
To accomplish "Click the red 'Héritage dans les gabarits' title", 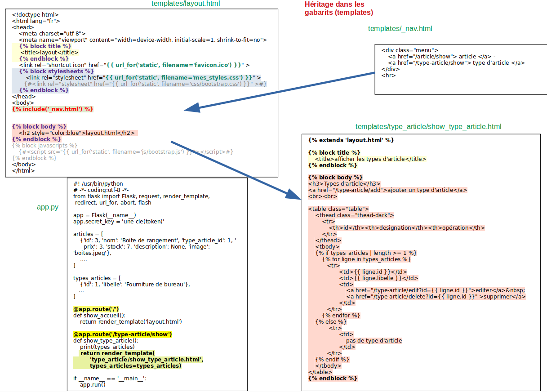I will point(338,9).
